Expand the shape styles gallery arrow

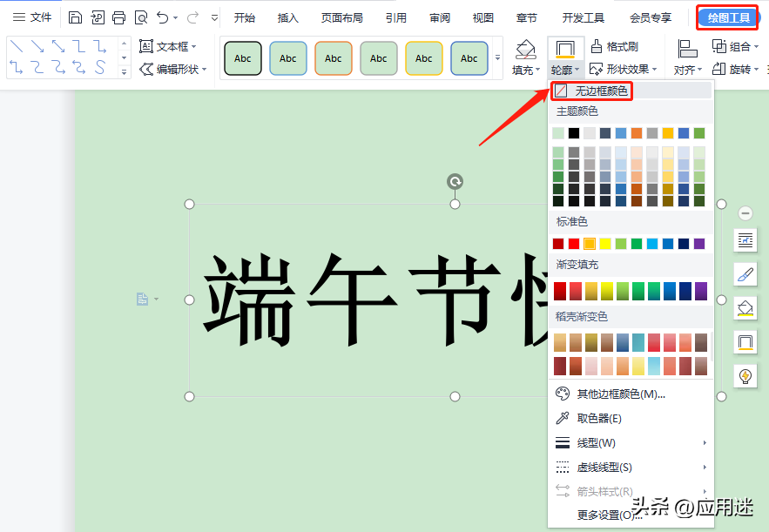(x=498, y=57)
